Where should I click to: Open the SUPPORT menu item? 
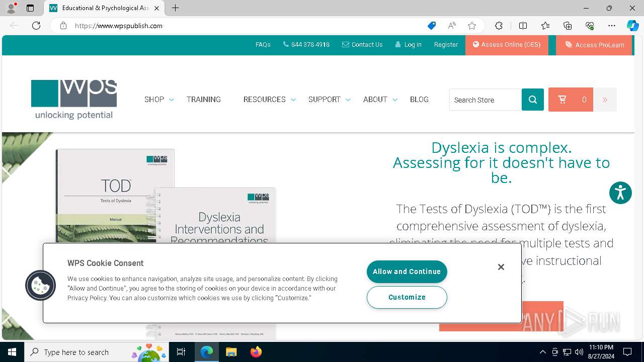pyautogui.click(x=325, y=100)
